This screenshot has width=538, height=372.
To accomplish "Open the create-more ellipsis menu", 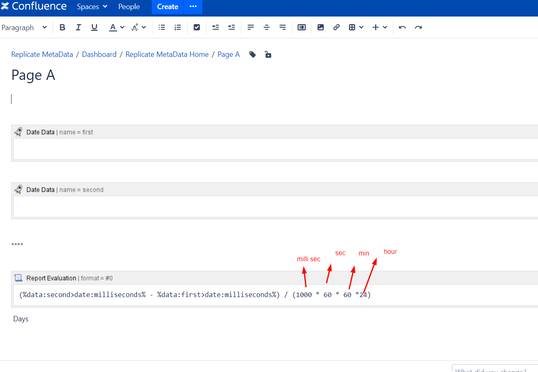I will (x=193, y=7).
